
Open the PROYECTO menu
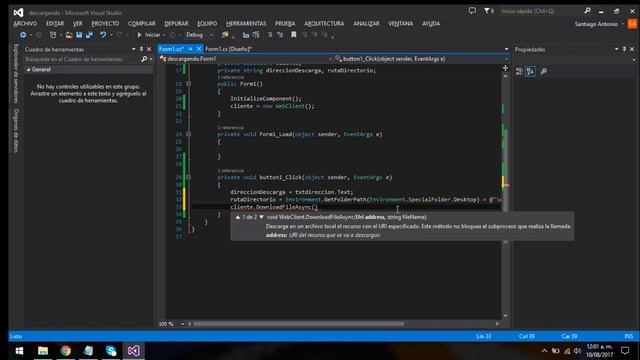coord(105,24)
